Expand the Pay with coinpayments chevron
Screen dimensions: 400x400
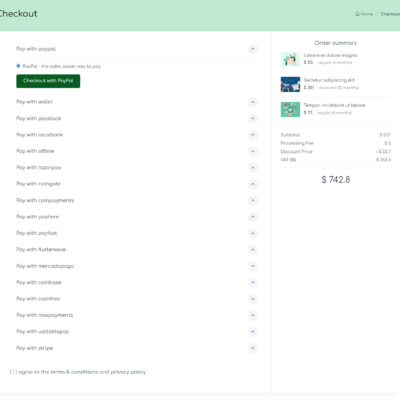[x=253, y=200]
